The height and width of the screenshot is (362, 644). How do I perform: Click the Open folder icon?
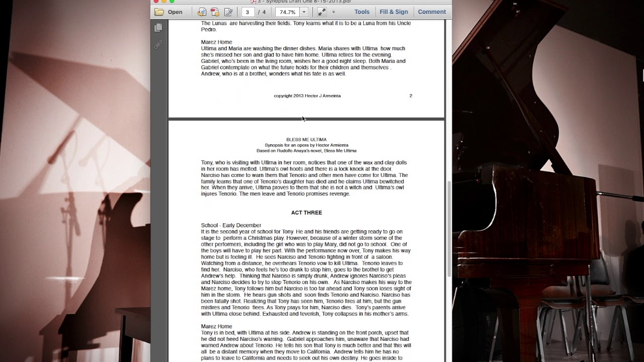pos(159,12)
